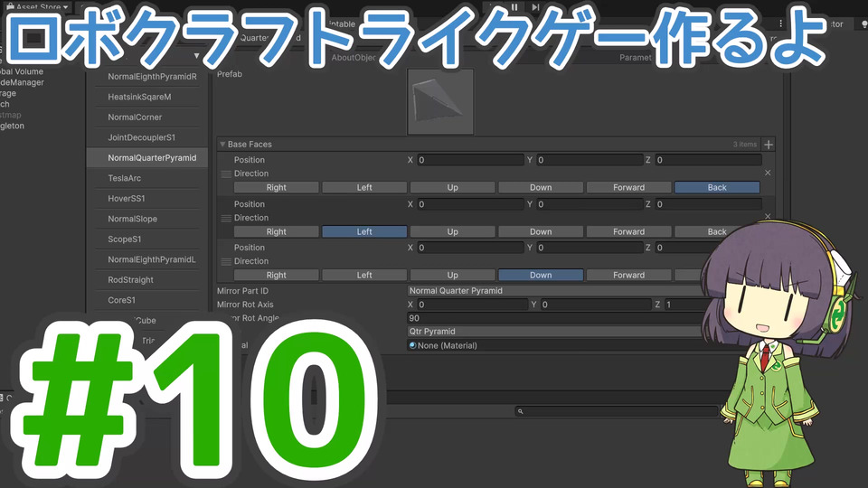Select Down direction in third face

[541, 275]
